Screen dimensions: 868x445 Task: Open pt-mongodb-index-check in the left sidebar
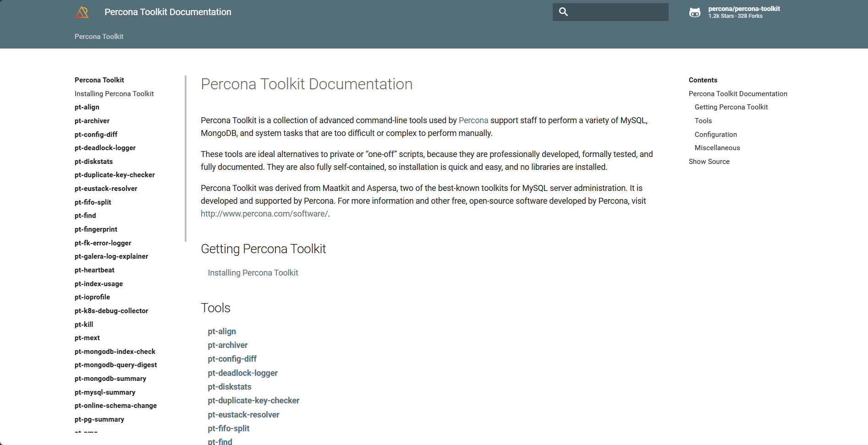click(115, 352)
